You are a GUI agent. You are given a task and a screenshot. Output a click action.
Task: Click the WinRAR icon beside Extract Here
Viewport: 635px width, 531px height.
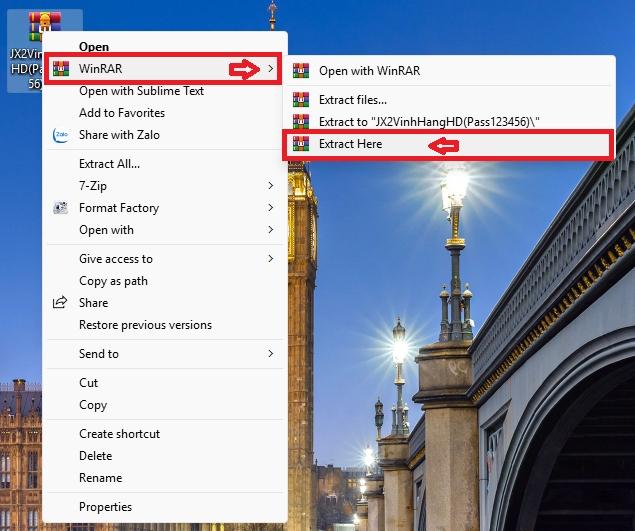[300, 144]
